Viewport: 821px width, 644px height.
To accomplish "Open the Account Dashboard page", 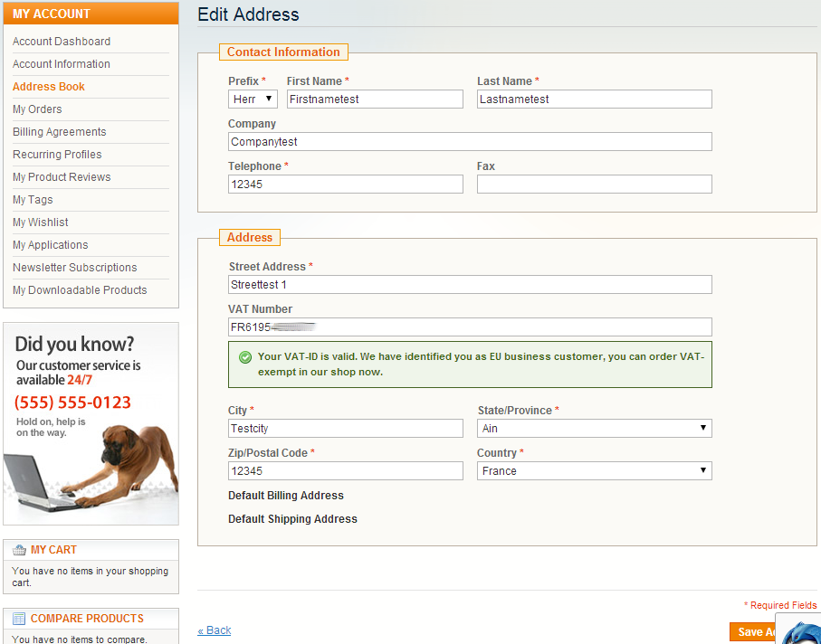I will pyautogui.click(x=61, y=41).
